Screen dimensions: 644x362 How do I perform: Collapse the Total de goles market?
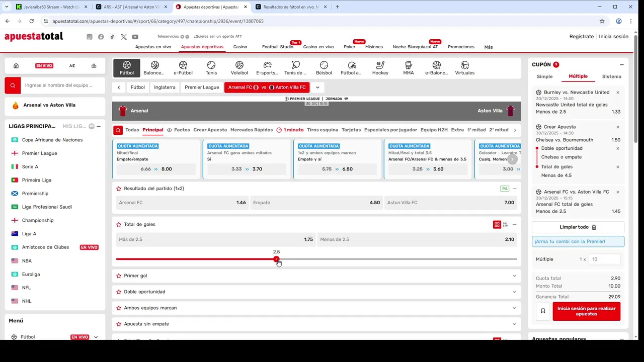click(x=514, y=225)
